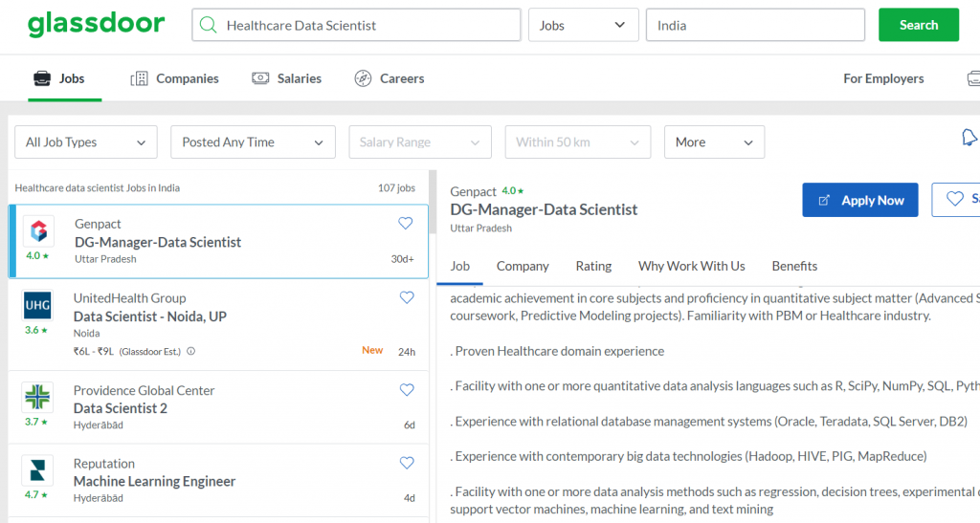This screenshot has width=980, height=523.
Task: Click the Reputation company logo
Action: (37, 470)
